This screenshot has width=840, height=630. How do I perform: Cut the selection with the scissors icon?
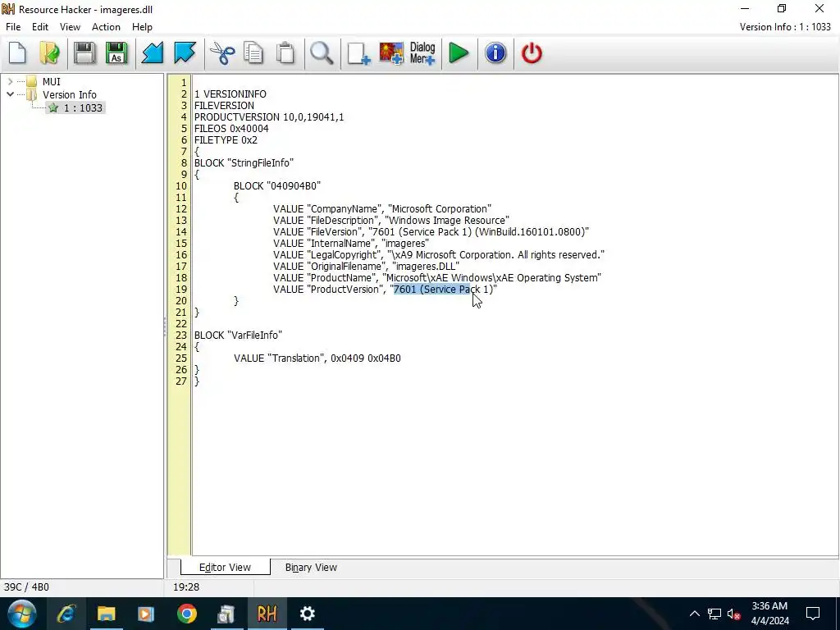click(222, 53)
